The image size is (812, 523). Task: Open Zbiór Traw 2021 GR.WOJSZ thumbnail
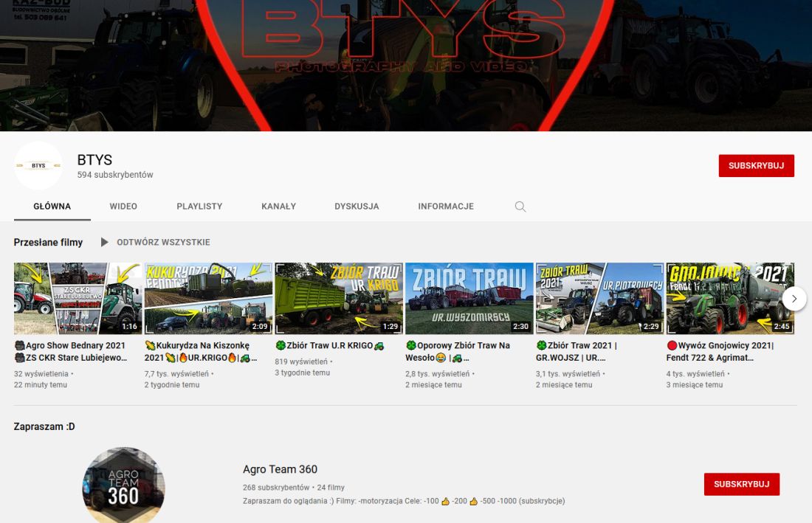[x=599, y=299]
